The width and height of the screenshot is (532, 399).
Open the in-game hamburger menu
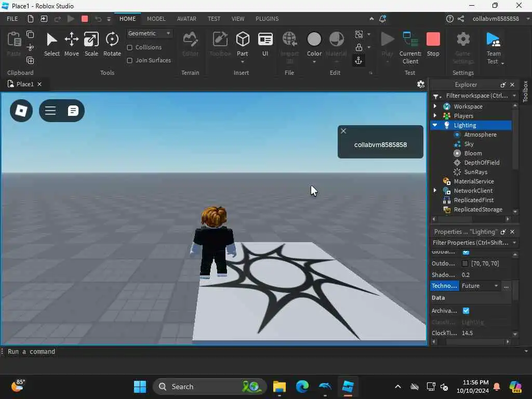point(50,111)
